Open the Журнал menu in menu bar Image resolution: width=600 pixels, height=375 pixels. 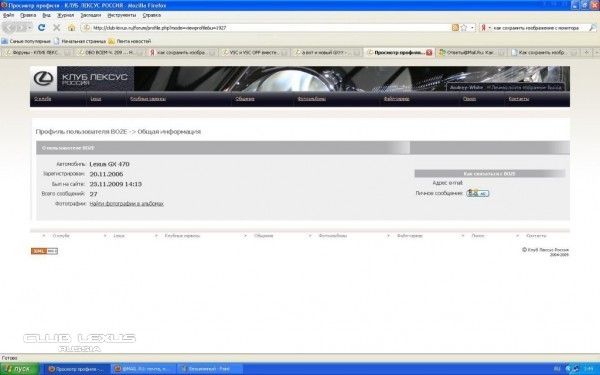[x=65, y=15]
